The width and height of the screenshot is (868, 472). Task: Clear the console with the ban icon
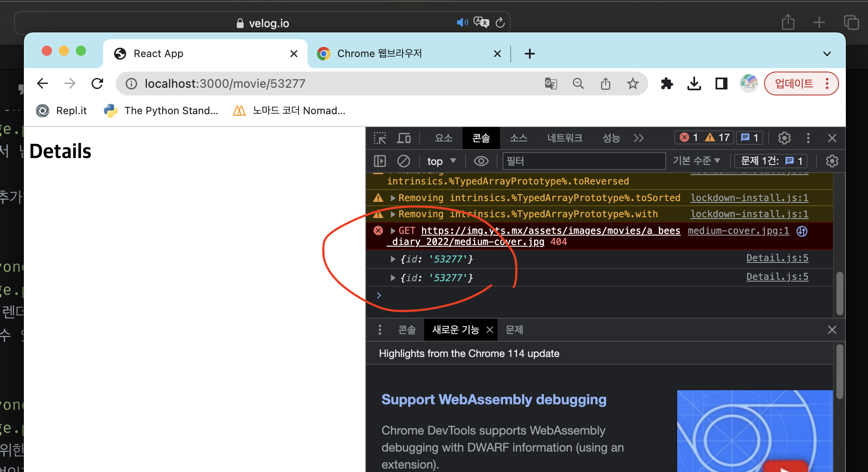pyautogui.click(x=403, y=161)
